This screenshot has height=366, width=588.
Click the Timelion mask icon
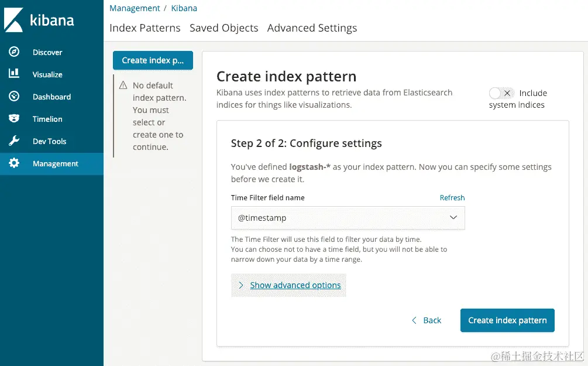[x=14, y=119]
